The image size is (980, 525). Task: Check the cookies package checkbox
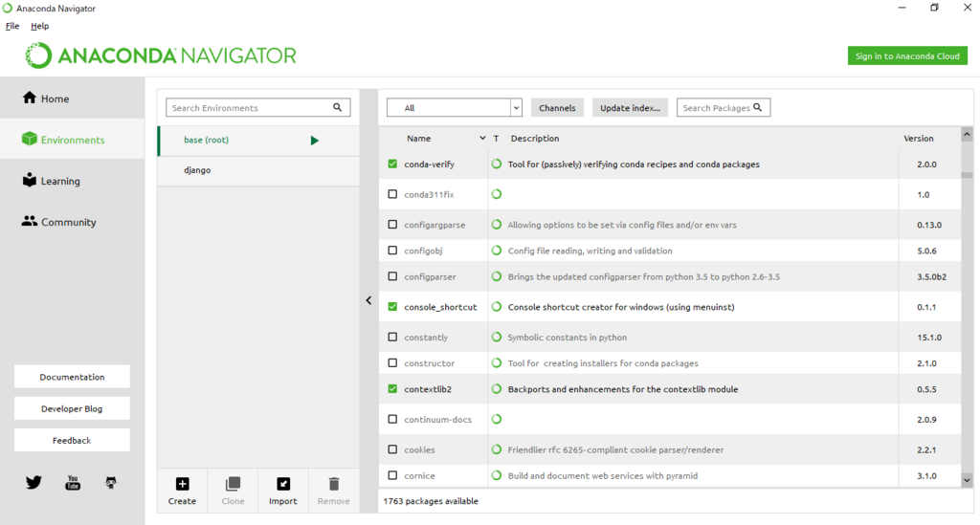click(392, 449)
